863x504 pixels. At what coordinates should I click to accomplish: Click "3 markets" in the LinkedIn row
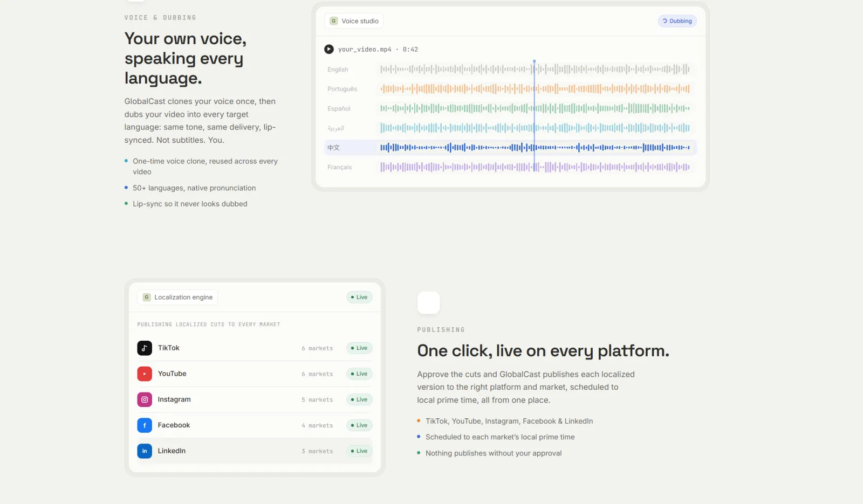pos(317,452)
